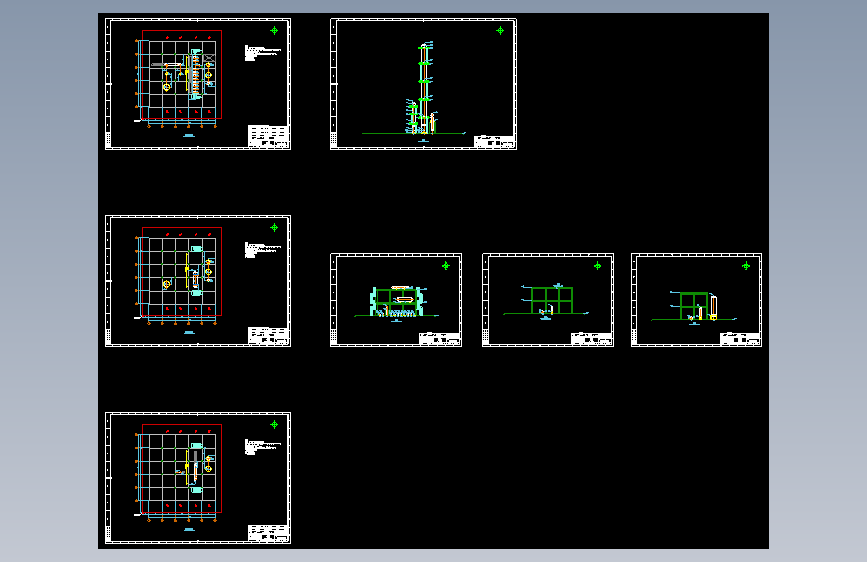Select the section sheet with cyan walls and orange tank
This screenshot has width=867, height=562.
(396, 300)
